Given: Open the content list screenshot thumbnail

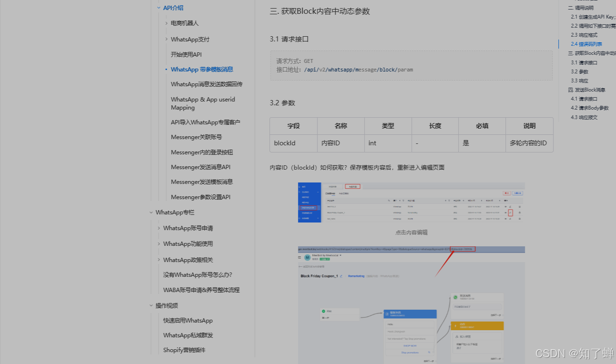Looking at the screenshot, I should (x=411, y=202).
